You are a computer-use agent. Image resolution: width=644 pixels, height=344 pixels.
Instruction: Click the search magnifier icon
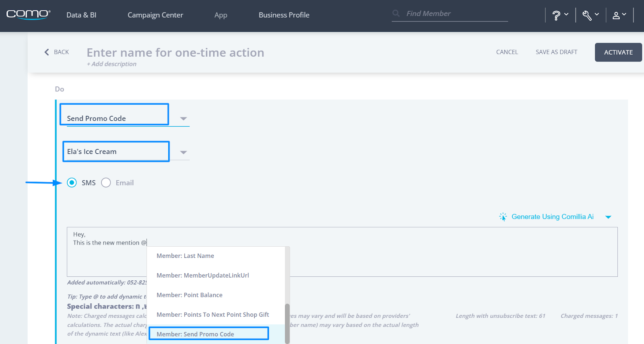click(396, 13)
